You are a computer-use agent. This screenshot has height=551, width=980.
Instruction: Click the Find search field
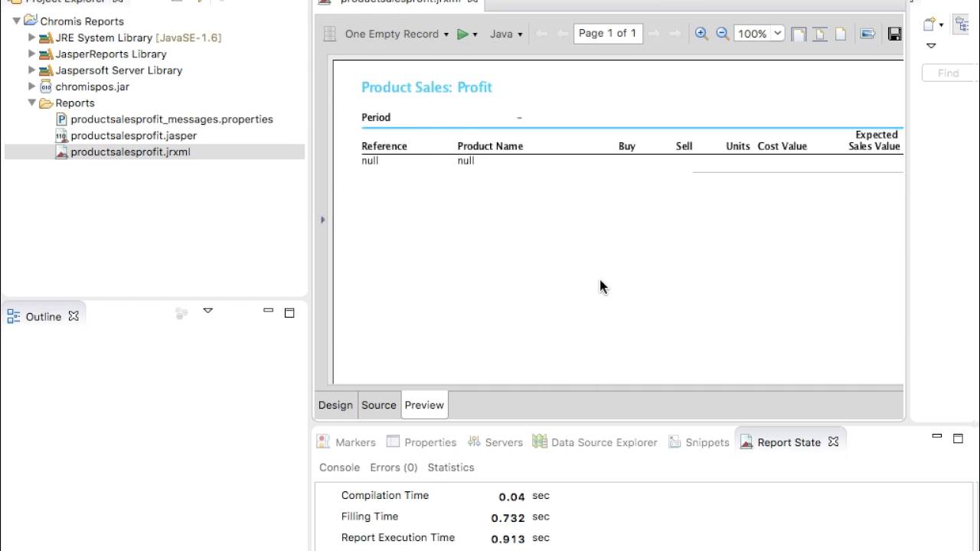[x=950, y=73]
